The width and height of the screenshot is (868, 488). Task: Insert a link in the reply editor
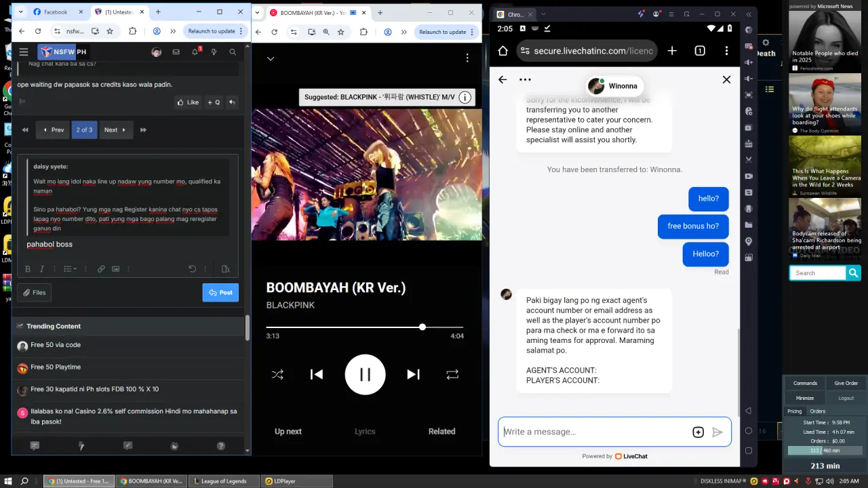[x=101, y=269]
